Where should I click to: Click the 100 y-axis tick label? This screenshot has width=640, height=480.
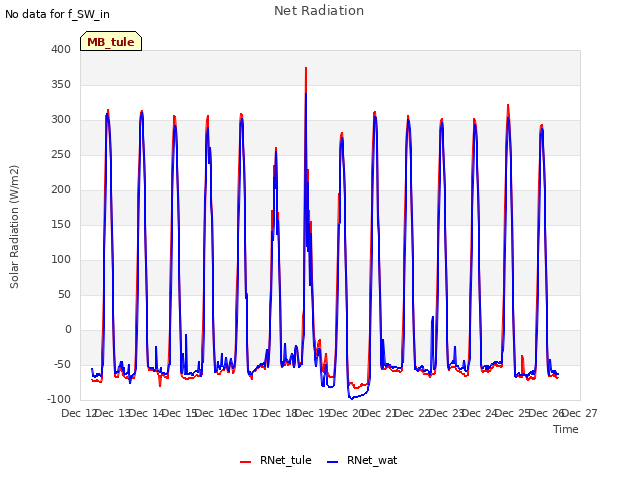point(61,260)
